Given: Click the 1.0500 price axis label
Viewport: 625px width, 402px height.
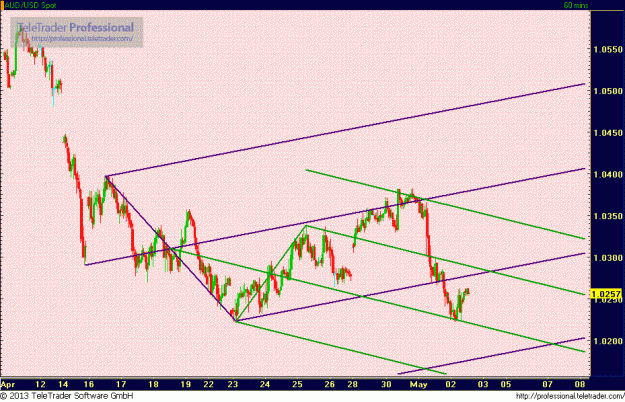Looking at the screenshot, I should 608,91.
